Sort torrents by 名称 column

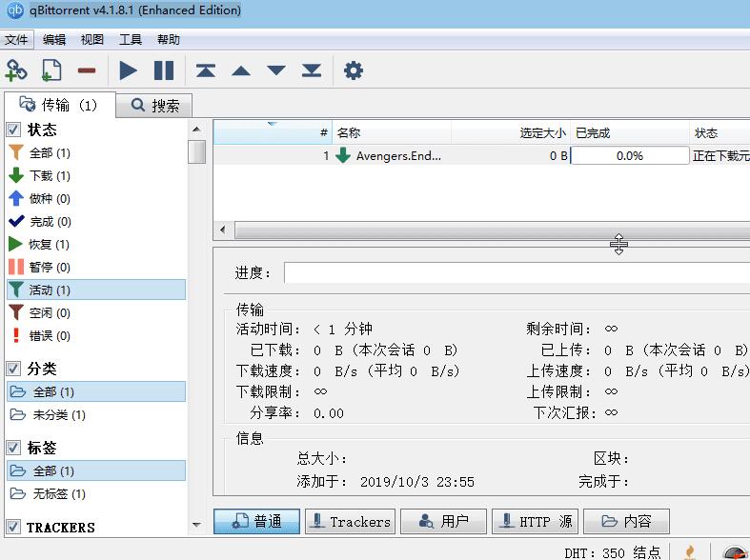(x=392, y=132)
